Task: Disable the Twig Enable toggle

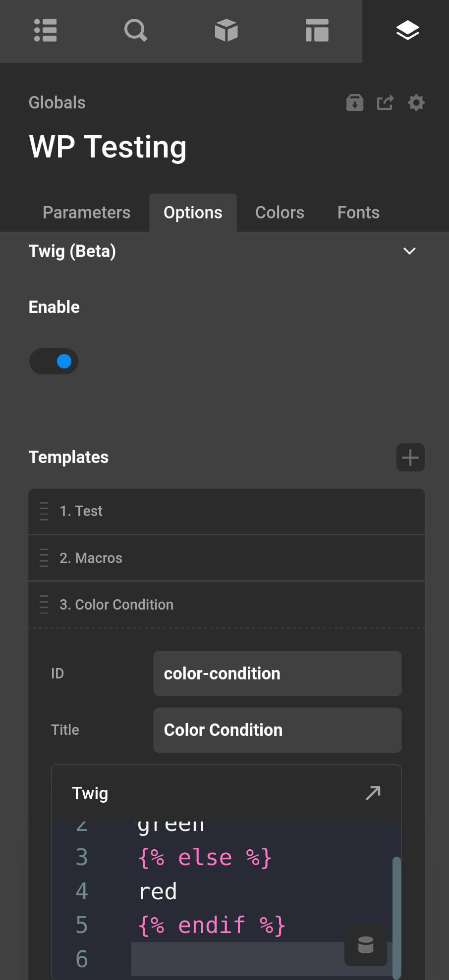Action: 54,361
